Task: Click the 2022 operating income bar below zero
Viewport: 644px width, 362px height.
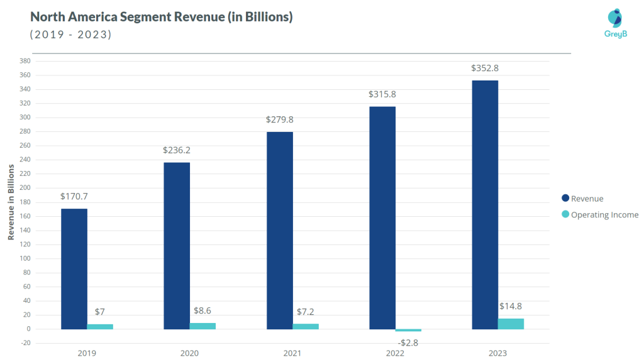Action: [408, 329]
